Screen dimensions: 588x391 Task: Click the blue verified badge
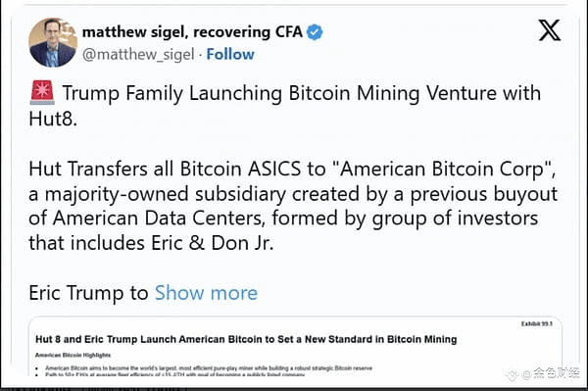315,32
